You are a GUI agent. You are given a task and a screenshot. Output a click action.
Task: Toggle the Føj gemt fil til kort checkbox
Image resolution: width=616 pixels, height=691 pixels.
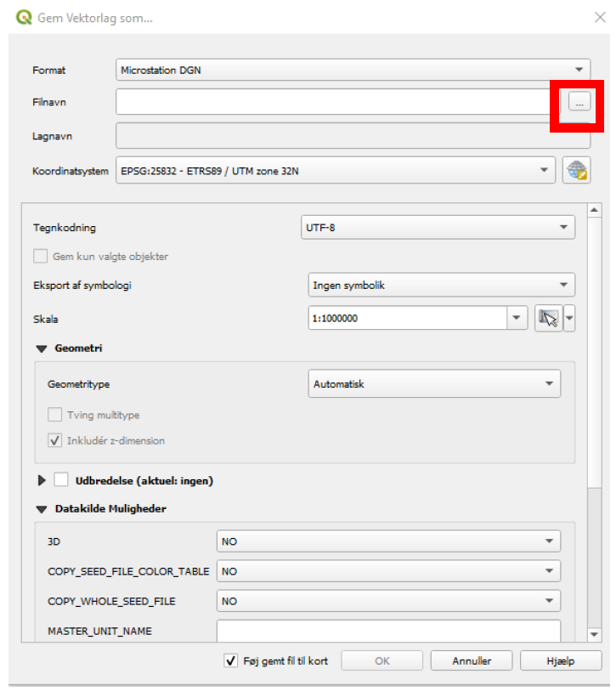[230, 660]
